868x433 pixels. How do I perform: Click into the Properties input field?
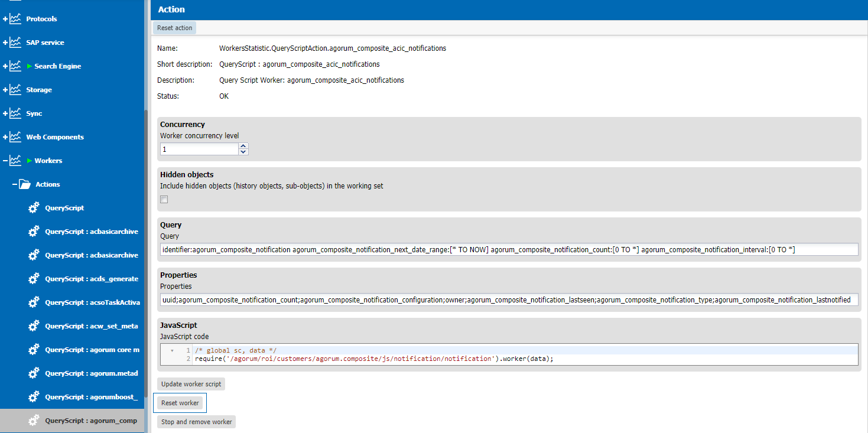pyautogui.click(x=509, y=300)
